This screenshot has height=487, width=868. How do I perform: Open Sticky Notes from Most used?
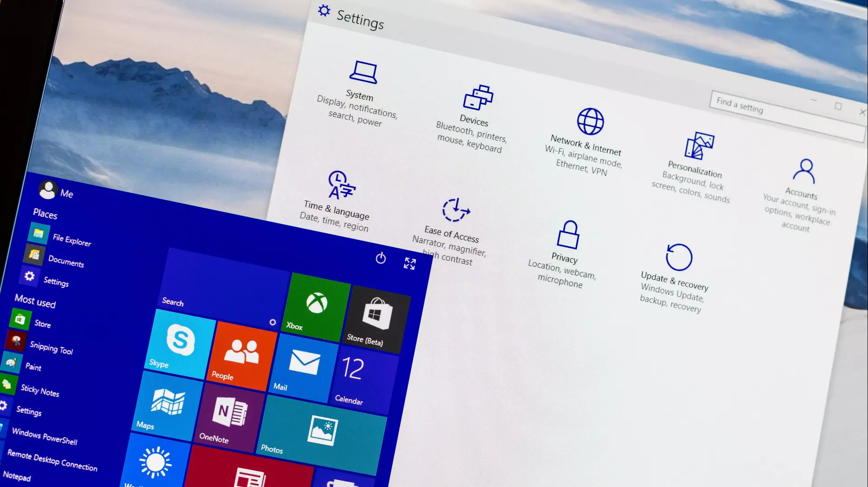tap(30, 388)
